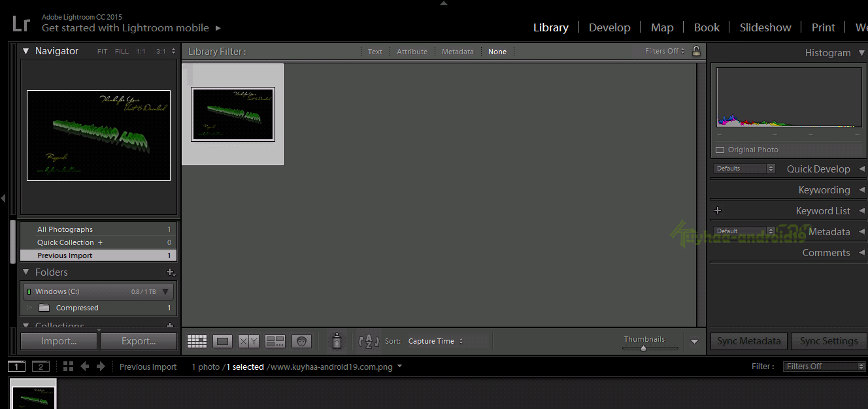Select the photo thumbnail in grid
The height and width of the screenshot is (409, 868).
click(233, 114)
